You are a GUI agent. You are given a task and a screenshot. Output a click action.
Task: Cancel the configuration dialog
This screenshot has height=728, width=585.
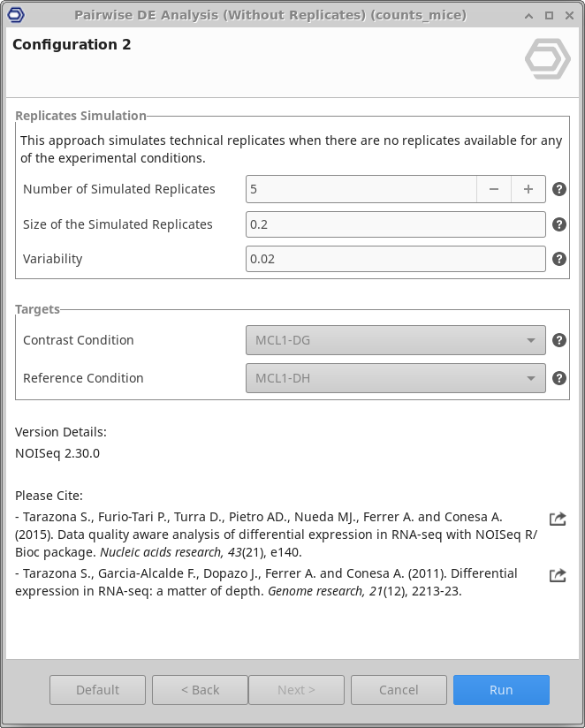(x=399, y=690)
